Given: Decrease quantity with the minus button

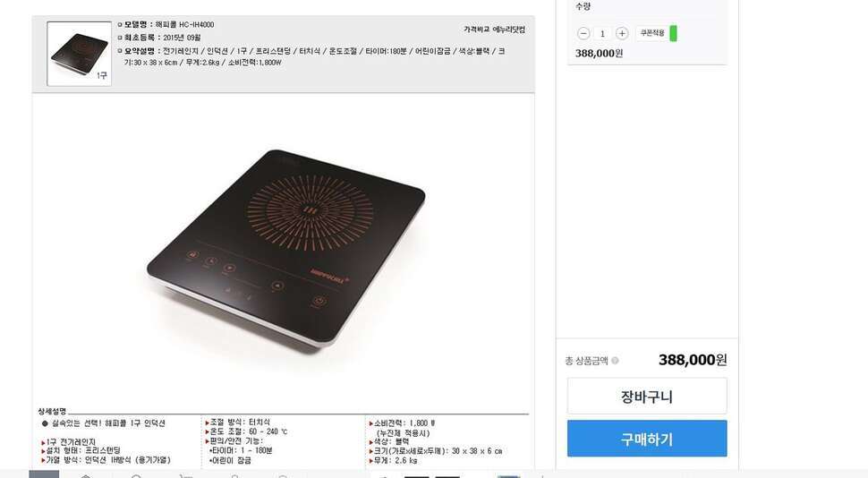Looking at the screenshot, I should (x=583, y=33).
